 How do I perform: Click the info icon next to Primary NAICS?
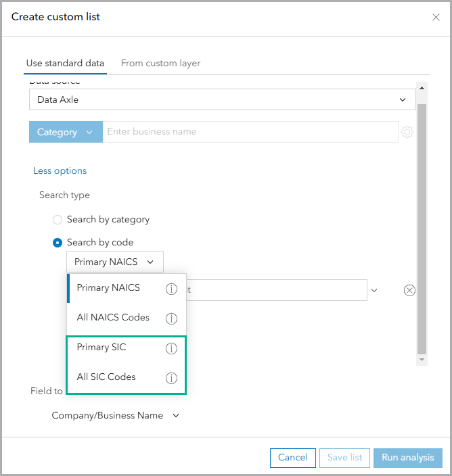click(171, 289)
